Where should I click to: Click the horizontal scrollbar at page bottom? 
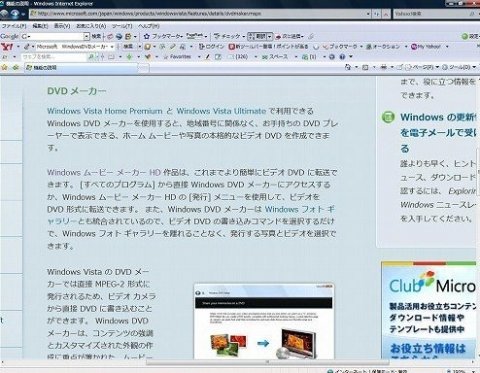pos(267,362)
